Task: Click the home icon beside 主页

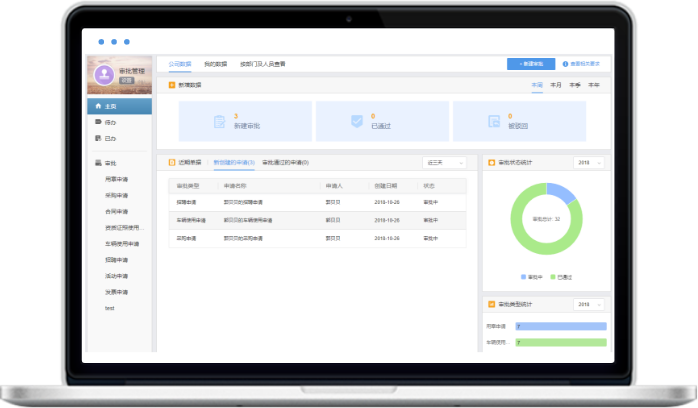Action: [98, 106]
